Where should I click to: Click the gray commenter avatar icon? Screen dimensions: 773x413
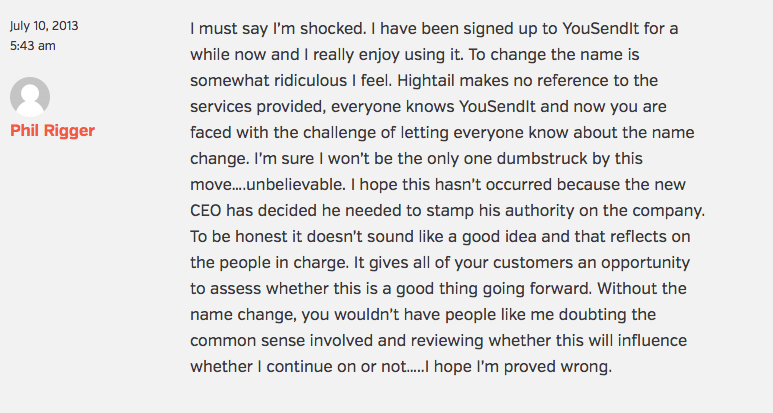pos(30,96)
